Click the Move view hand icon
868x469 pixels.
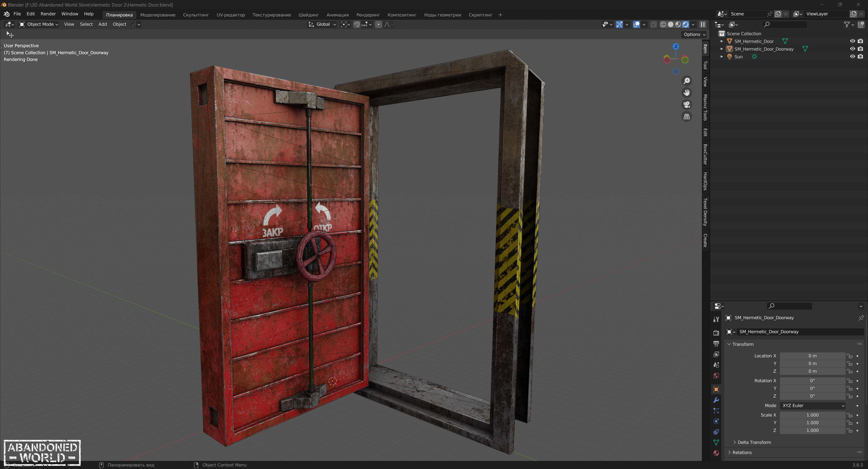pyautogui.click(x=686, y=93)
